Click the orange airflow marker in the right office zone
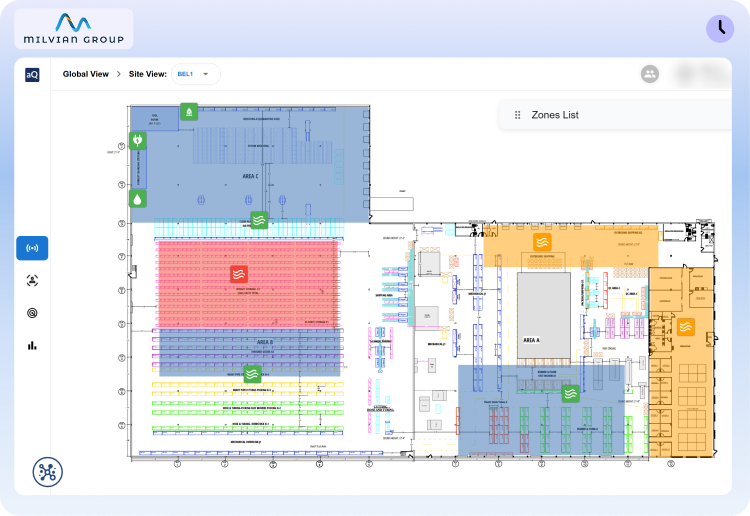This screenshot has height=516, width=750. (685, 327)
